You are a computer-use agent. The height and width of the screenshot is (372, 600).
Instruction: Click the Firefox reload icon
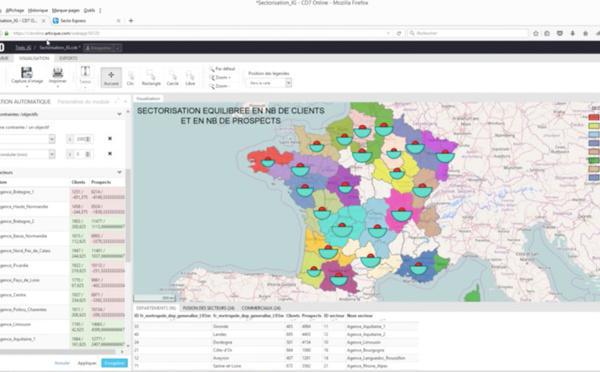tap(399, 33)
